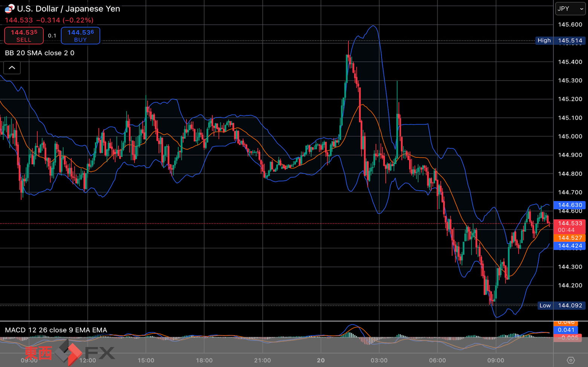Click the blue BUY 144.536 button
Viewport: 588px width, 367px height.
point(81,36)
